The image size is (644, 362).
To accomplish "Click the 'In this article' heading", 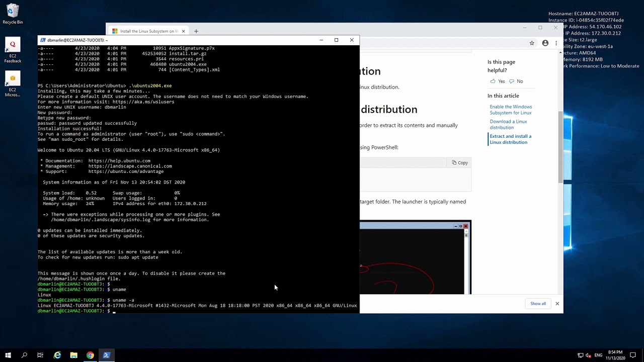I will click(x=503, y=96).
